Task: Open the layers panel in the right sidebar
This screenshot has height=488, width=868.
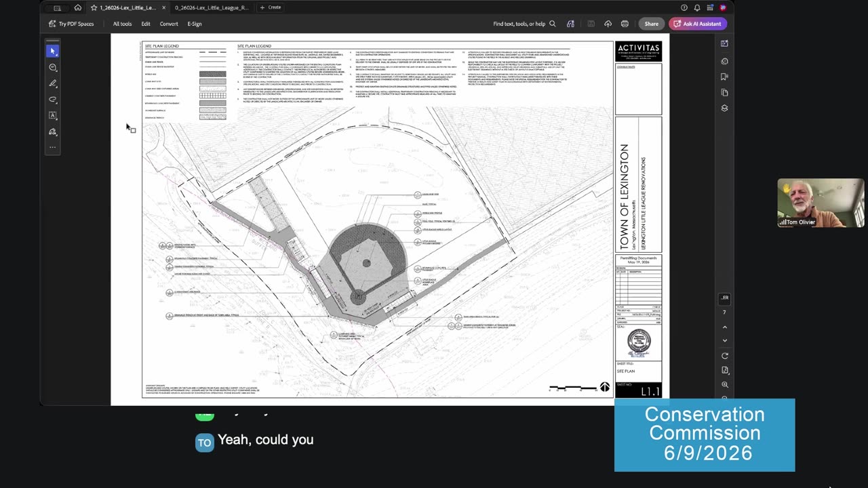Action: 724,108
